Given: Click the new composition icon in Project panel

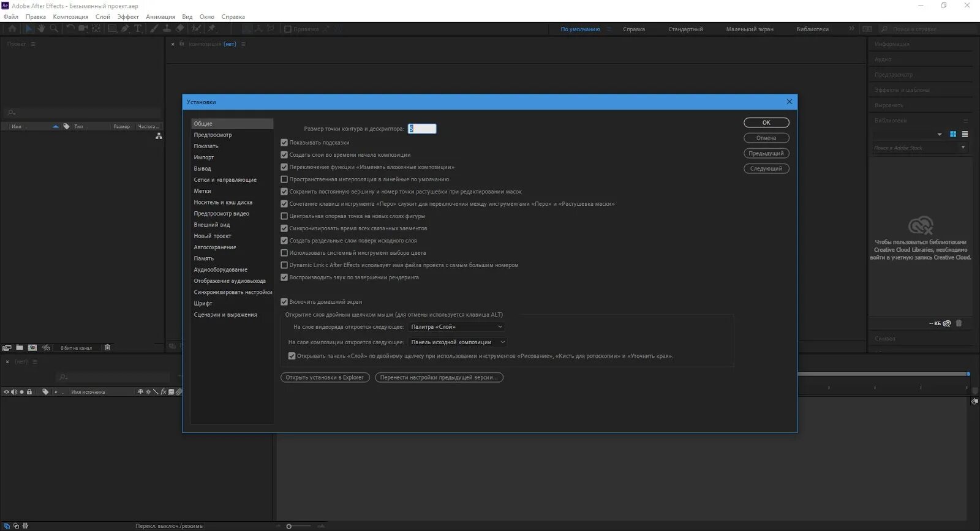Looking at the screenshot, I should [32, 348].
